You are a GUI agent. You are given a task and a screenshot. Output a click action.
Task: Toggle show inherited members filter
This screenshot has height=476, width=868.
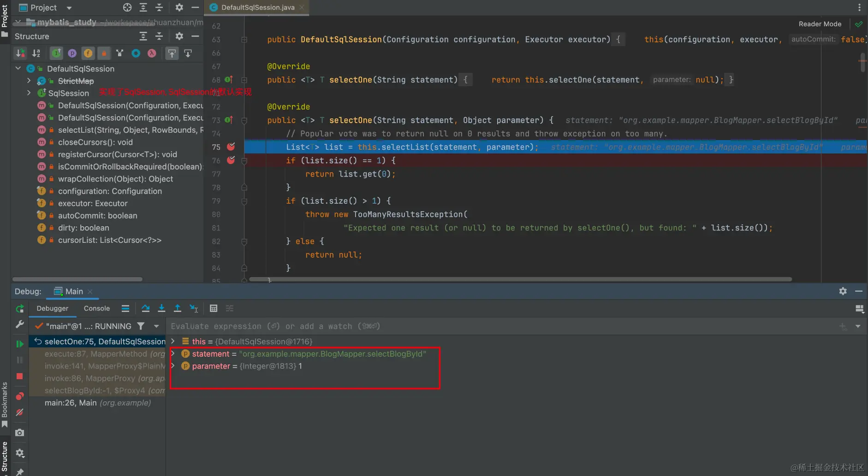click(x=56, y=53)
